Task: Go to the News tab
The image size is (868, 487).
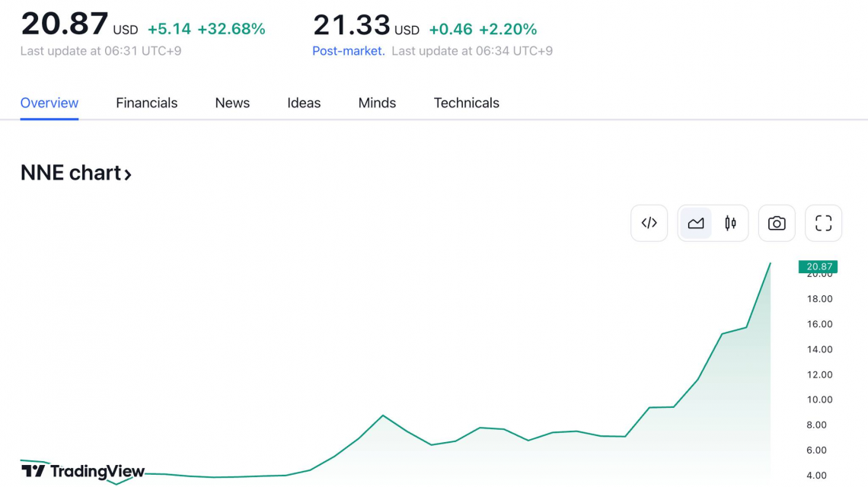Action: 232,103
